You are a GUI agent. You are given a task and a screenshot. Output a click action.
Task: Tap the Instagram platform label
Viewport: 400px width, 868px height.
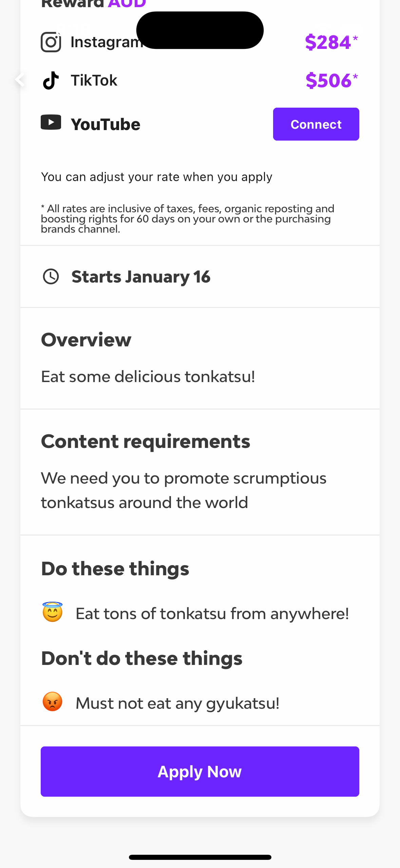pos(106,42)
